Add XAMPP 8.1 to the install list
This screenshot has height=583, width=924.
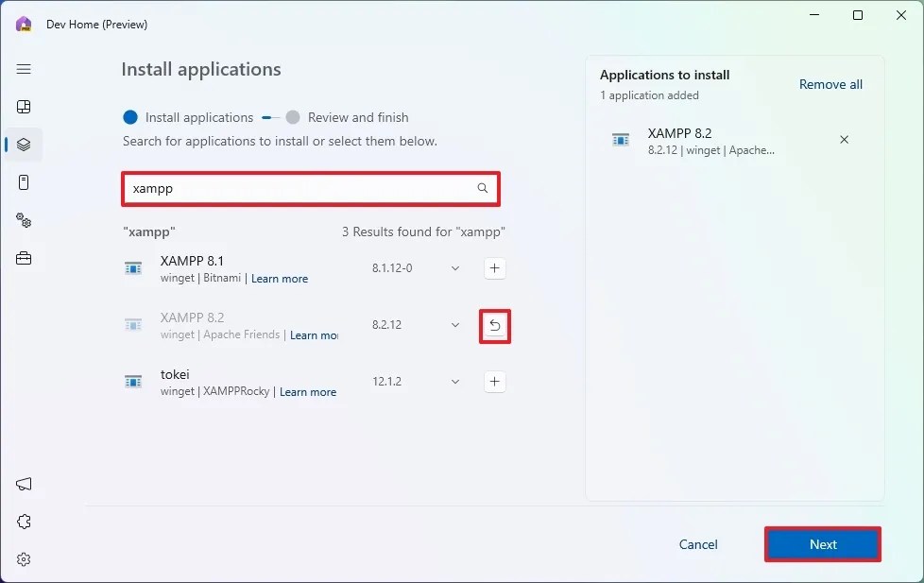(x=494, y=268)
